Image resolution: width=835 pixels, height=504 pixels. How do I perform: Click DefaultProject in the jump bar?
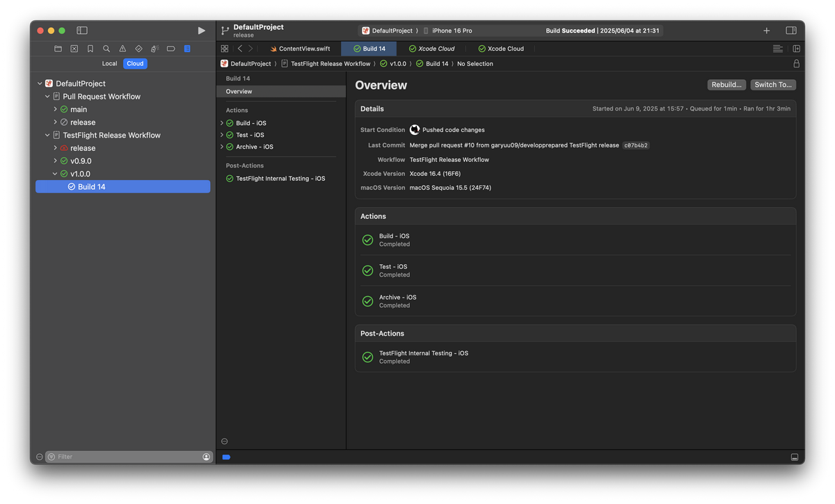pos(246,64)
